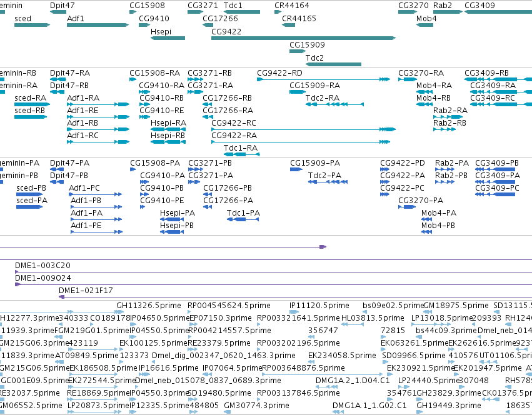Viewport: 532px width, 415px height.
Task: Select the Hsepi gene bar
Action: coord(168,38)
